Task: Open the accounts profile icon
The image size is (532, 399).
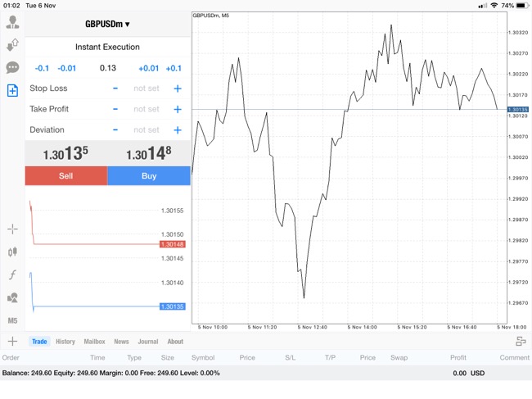Action: pos(12,21)
